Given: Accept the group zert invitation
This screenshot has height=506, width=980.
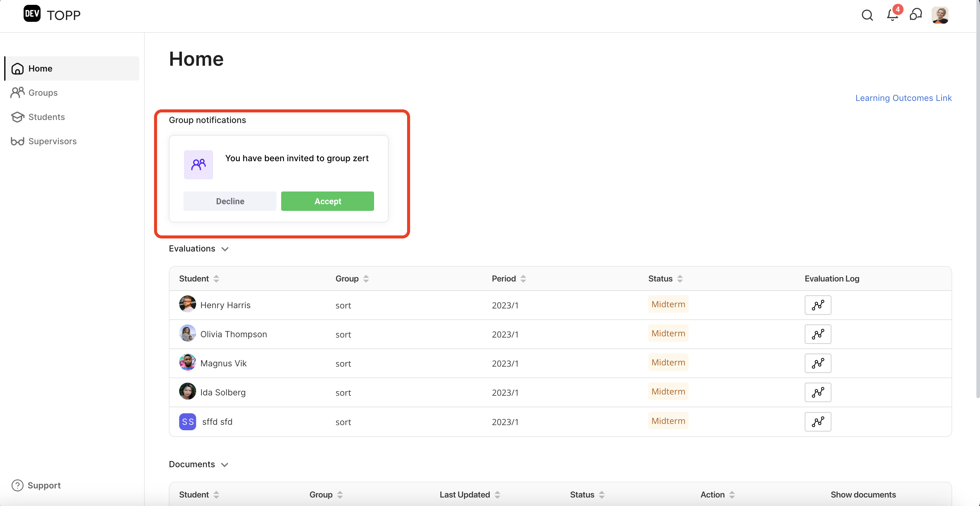Looking at the screenshot, I should click(327, 201).
